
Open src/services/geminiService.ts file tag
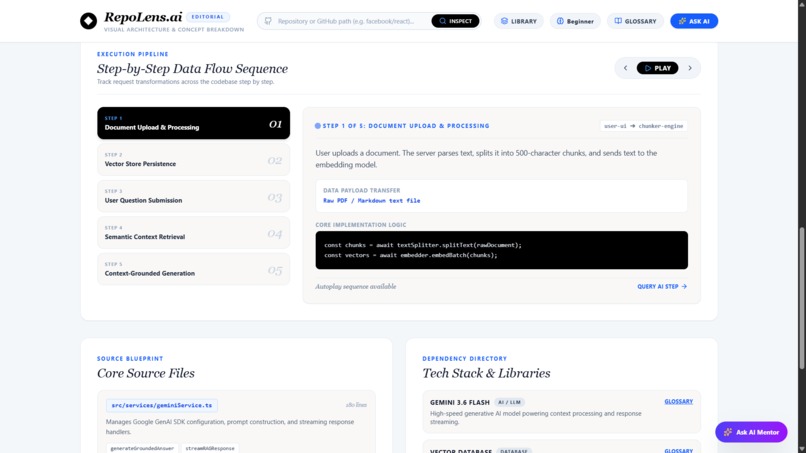point(162,405)
